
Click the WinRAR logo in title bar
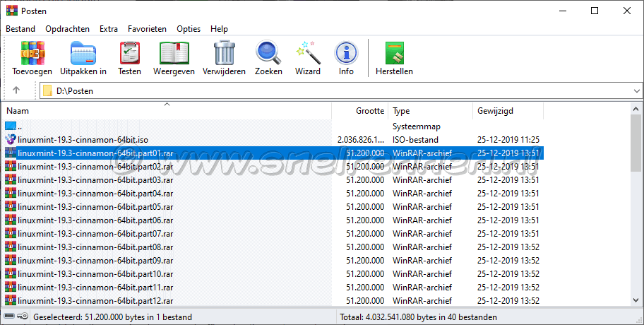point(12,11)
